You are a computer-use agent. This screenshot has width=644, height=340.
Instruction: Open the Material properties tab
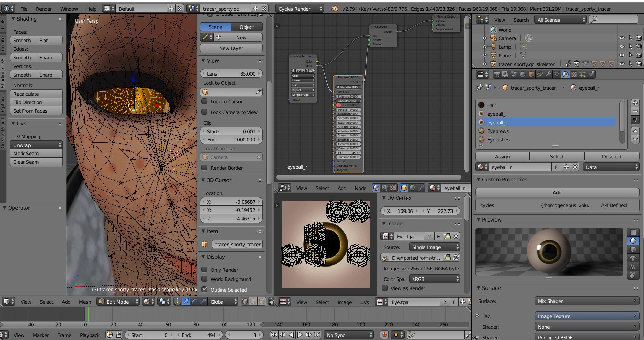pyautogui.click(x=565, y=74)
